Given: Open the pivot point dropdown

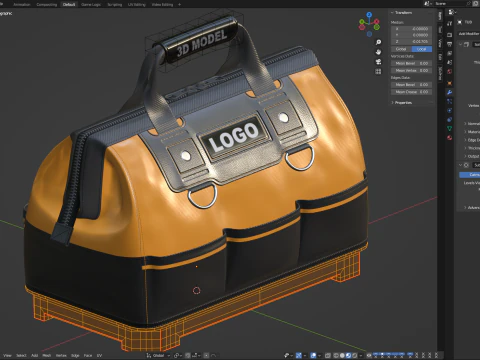Looking at the screenshot, I should (x=177, y=355).
